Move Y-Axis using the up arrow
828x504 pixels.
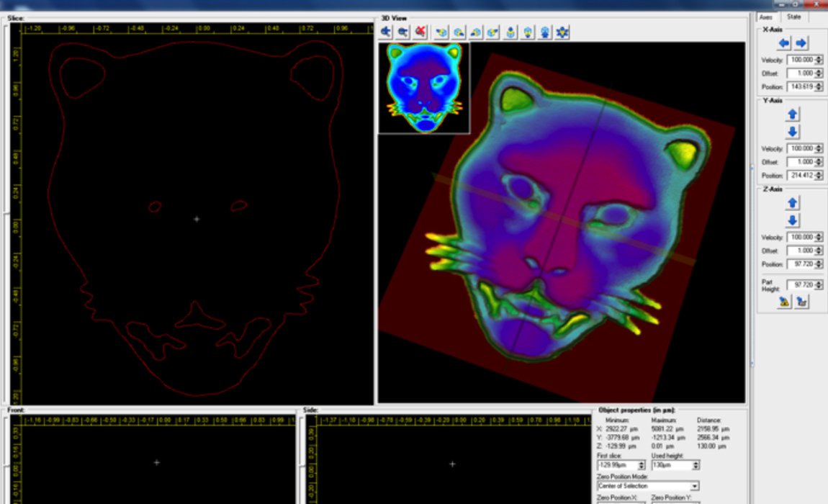(793, 114)
